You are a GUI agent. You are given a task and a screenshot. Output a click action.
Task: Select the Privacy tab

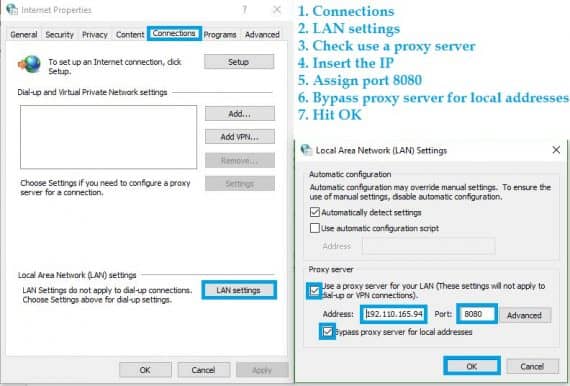click(x=95, y=35)
